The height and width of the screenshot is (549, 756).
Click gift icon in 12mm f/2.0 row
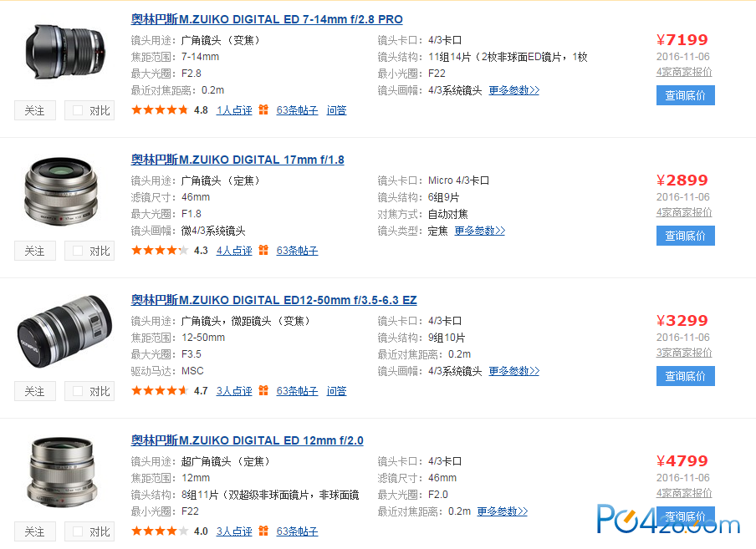click(263, 531)
